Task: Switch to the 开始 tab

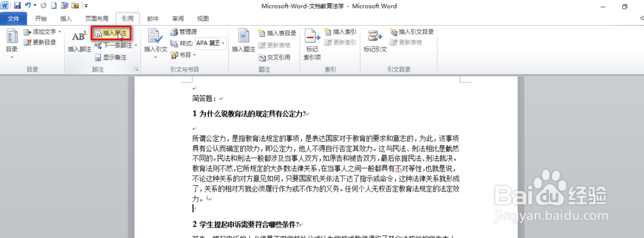Action: click(41, 19)
